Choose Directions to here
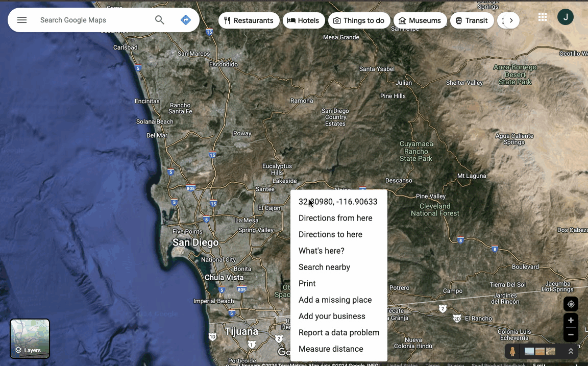588x366 pixels. [x=338, y=234]
